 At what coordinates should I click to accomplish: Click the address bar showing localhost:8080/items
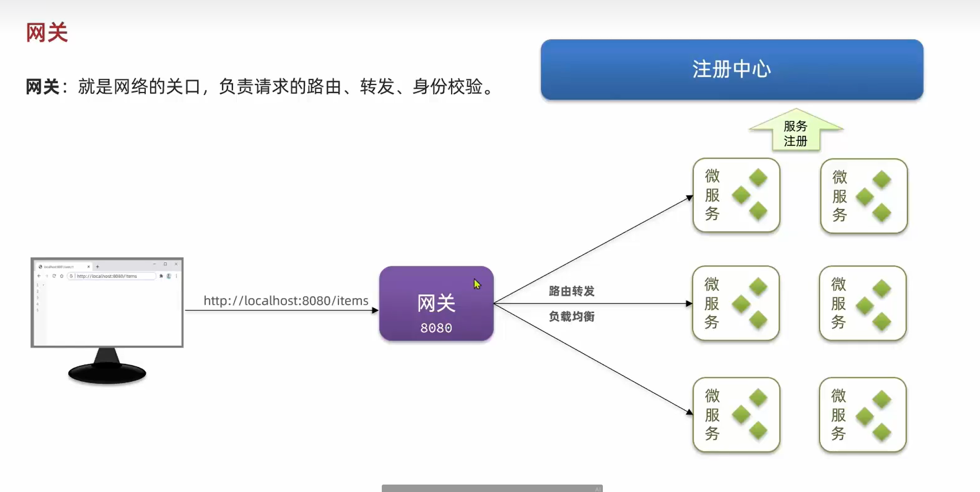(x=111, y=276)
